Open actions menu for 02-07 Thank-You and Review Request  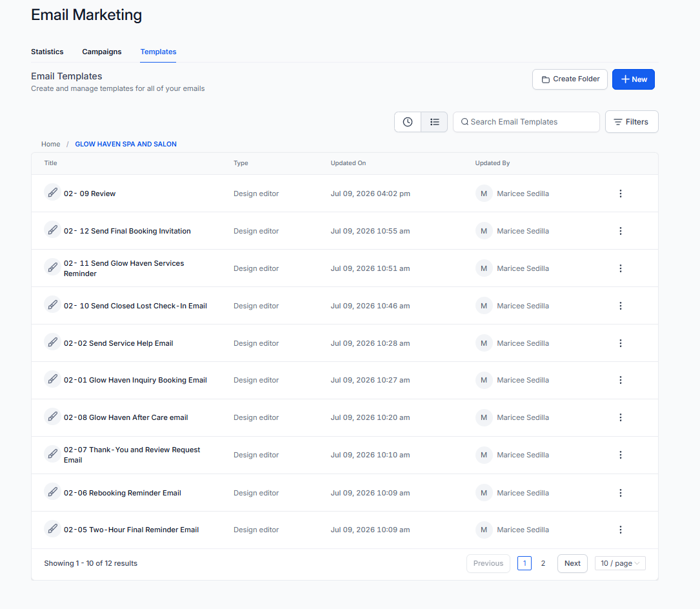621,455
